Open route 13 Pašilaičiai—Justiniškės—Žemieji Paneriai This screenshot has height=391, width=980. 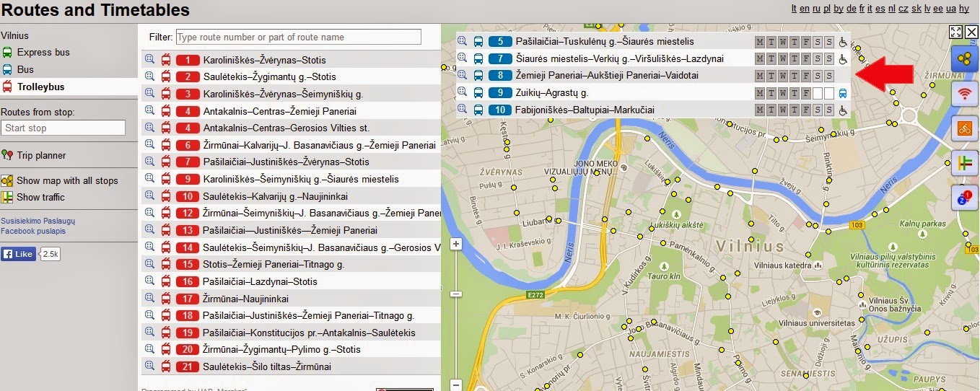[x=290, y=230]
